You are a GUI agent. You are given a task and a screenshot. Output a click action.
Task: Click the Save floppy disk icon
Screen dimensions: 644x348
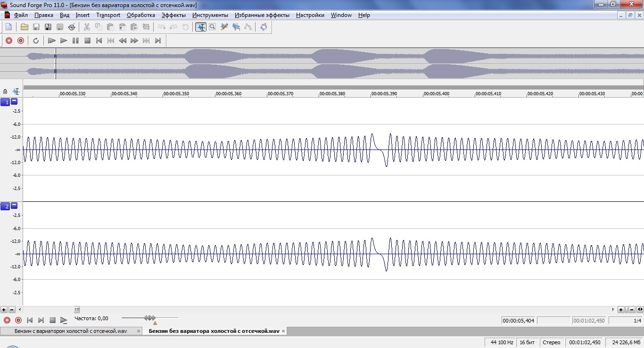(36, 27)
